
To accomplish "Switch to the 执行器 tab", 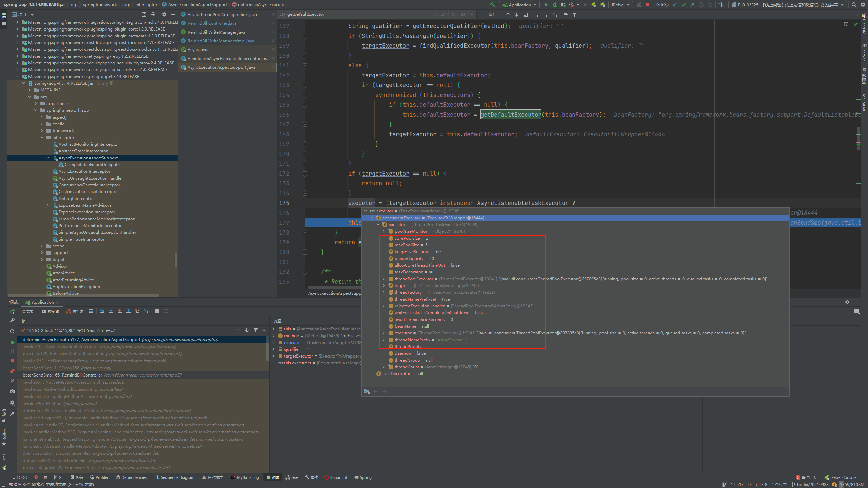I will point(75,311).
